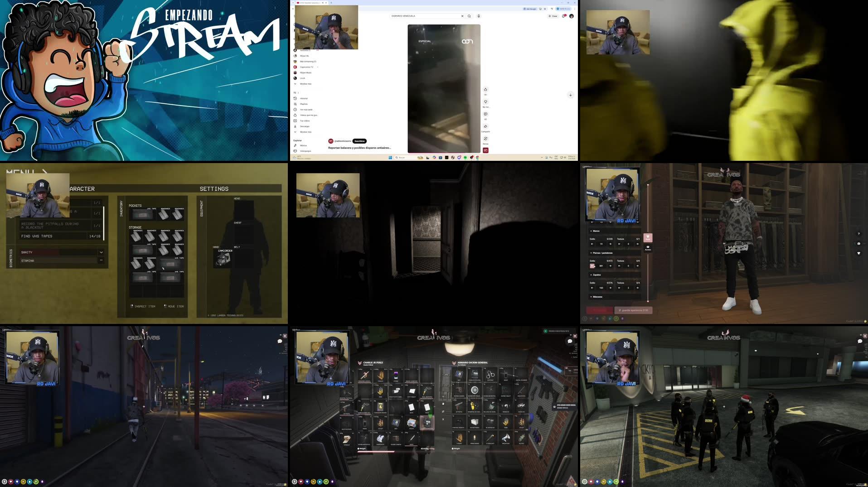Open the SANITY dropdown in the camcorder menu
The width and height of the screenshot is (868, 487).
click(x=101, y=252)
